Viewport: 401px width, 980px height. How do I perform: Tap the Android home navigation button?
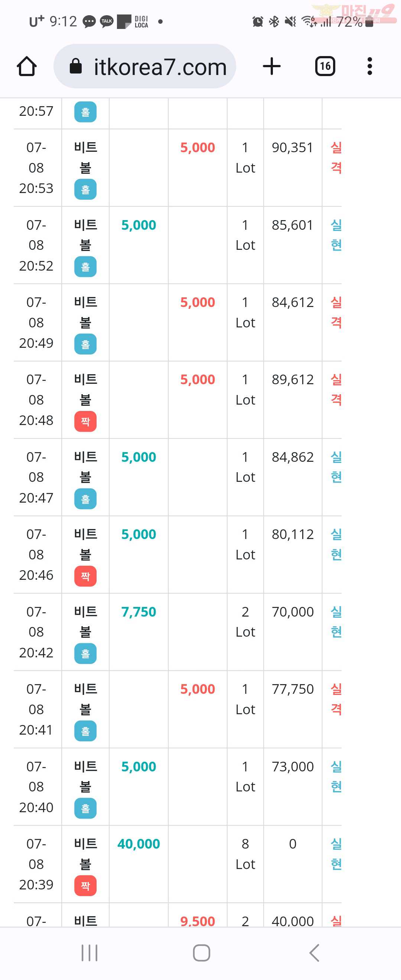[x=201, y=953]
